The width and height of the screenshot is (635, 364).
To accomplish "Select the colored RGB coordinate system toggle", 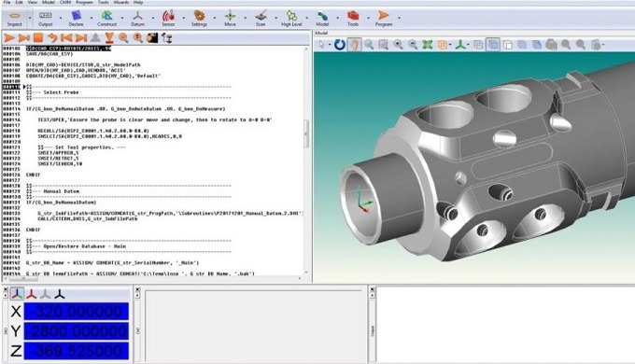I will [17, 294].
